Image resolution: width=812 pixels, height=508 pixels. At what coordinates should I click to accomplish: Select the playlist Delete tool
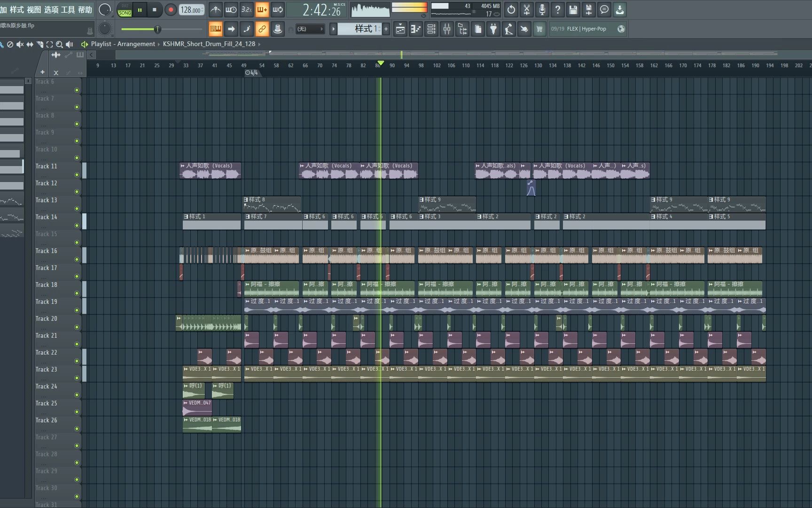[10, 44]
